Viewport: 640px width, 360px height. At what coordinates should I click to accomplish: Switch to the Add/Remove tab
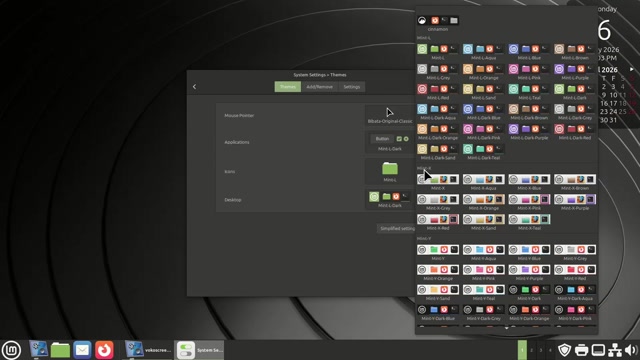click(x=320, y=87)
